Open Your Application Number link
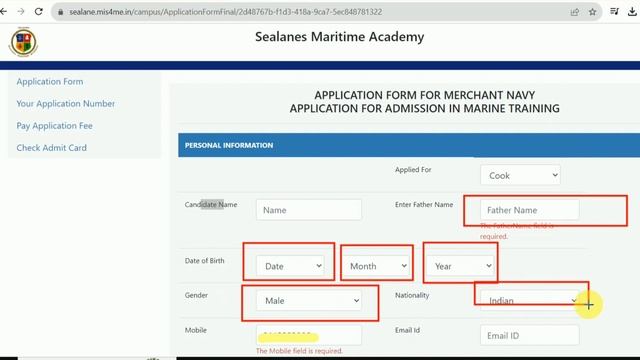 point(65,104)
